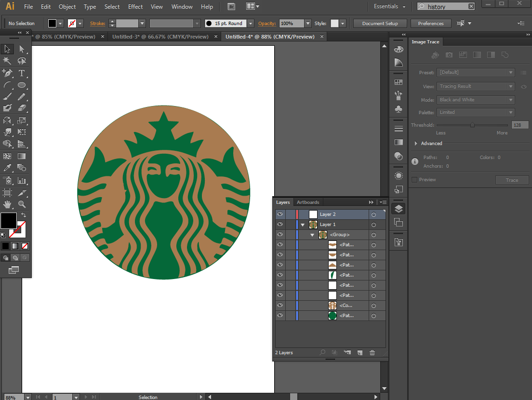Select the Type tool

click(x=22, y=73)
